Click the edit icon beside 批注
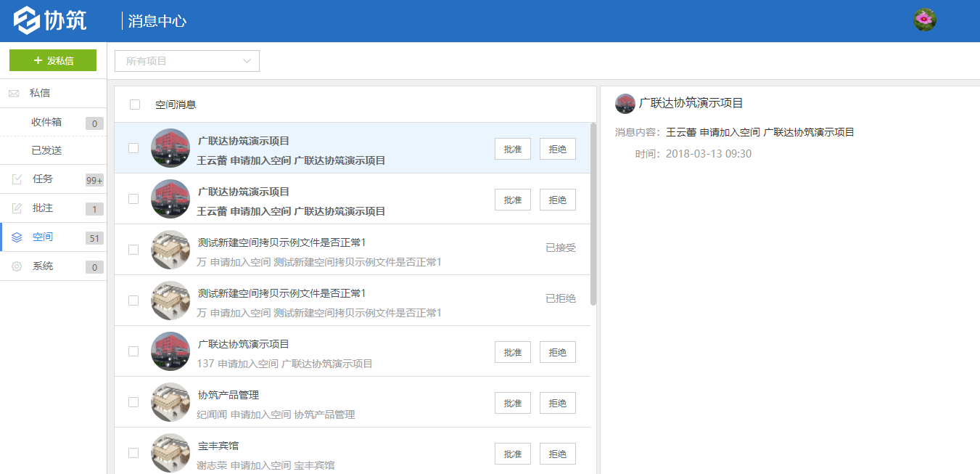This screenshot has height=474, width=980. [17, 208]
